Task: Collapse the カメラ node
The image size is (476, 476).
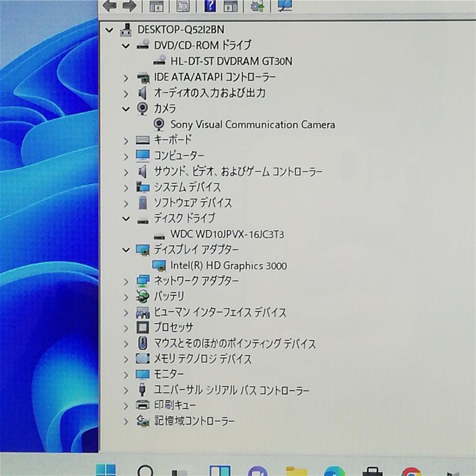Action: (x=126, y=109)
